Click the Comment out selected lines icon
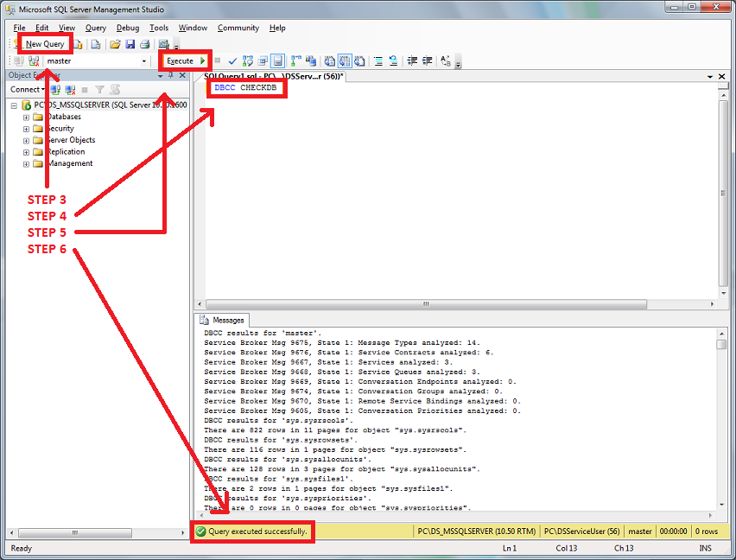 [378, 61]
